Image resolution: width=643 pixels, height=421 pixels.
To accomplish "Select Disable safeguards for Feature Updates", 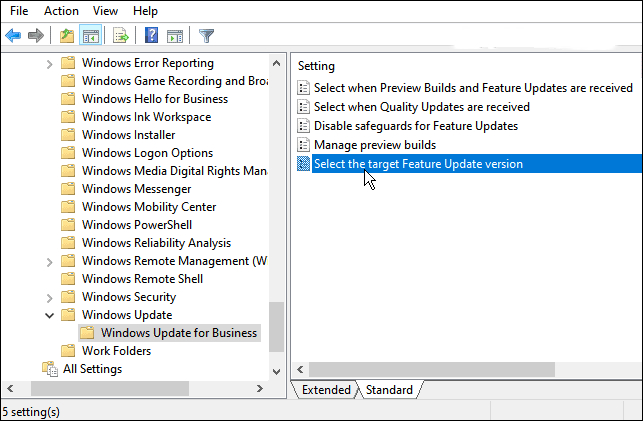I will point(415,126).
